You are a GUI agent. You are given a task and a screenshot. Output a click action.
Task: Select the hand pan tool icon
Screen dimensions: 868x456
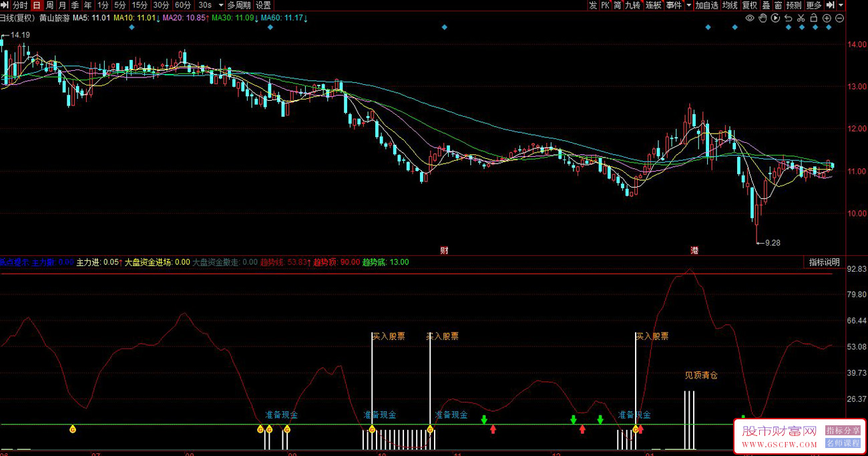pos(763,18)
